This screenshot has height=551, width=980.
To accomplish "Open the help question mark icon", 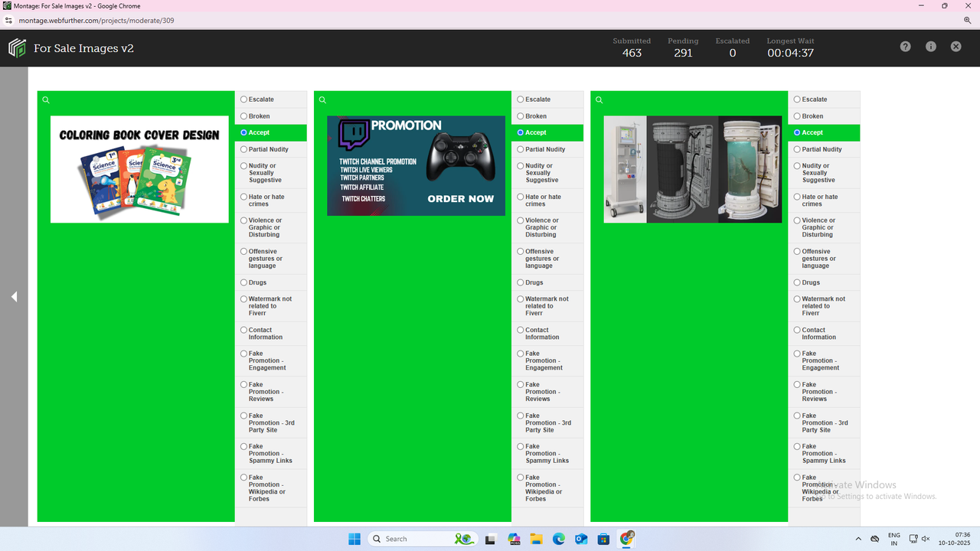I will pyautogui.click(x=905, y=47).
